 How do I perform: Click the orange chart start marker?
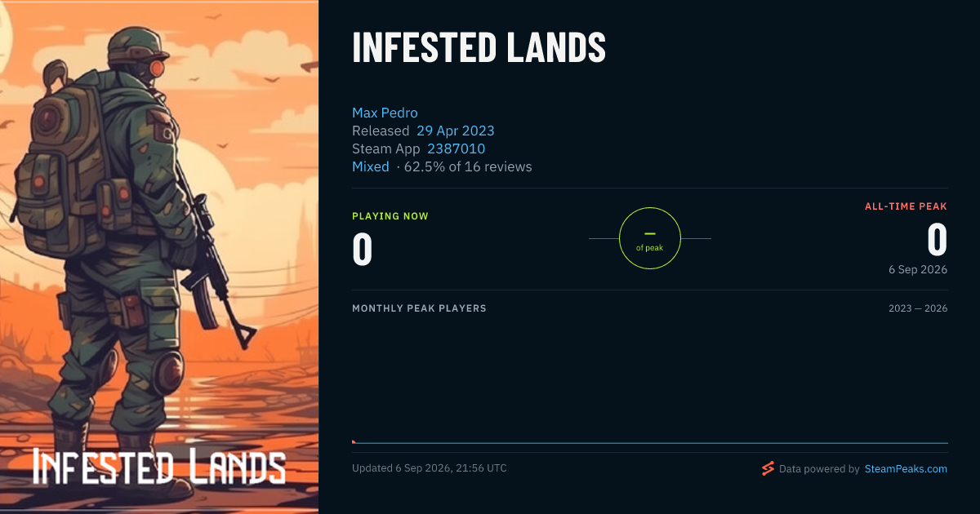pos(354,441)
